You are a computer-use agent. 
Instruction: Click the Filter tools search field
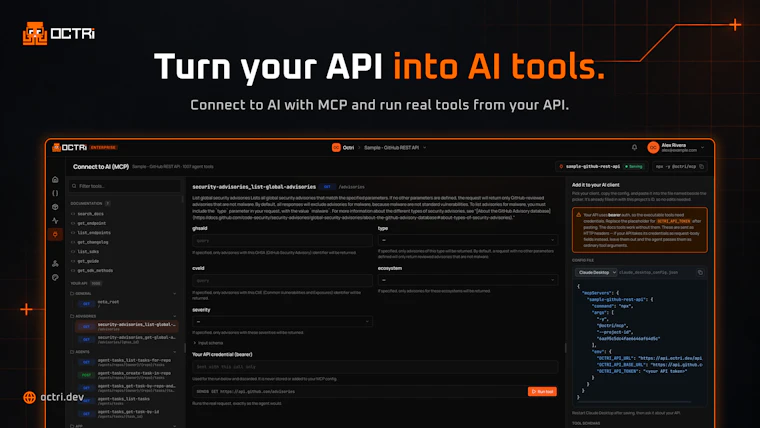[125, 186]
